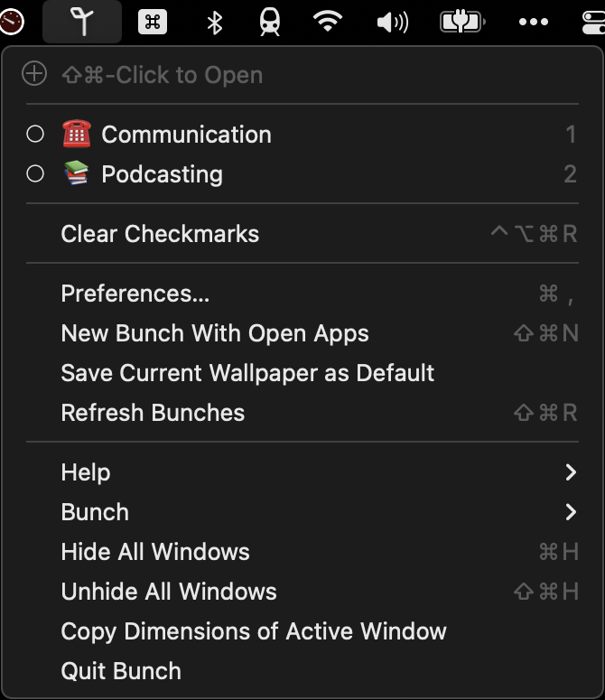Open the Bluetooth menu bar icon

[x=215, y=23]
